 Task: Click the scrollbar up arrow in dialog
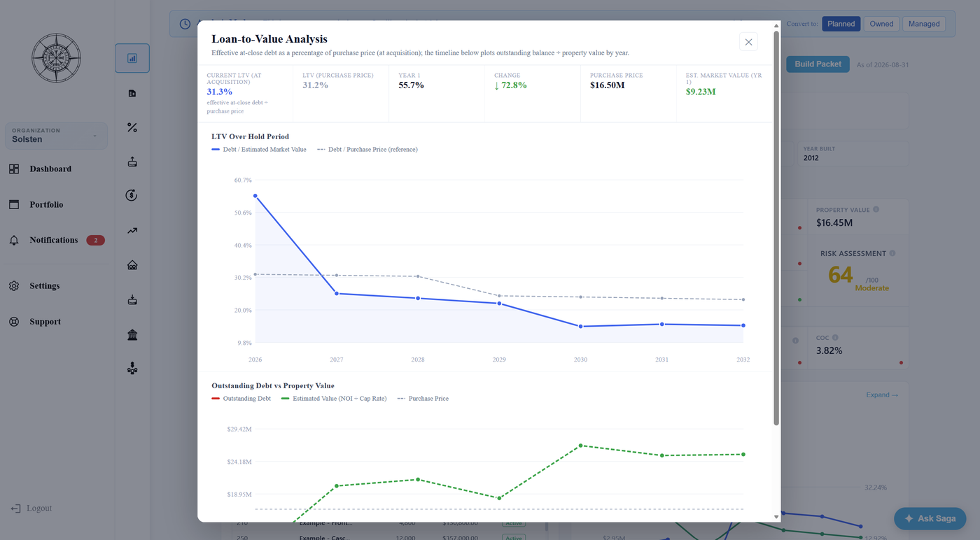click(776, 26)
